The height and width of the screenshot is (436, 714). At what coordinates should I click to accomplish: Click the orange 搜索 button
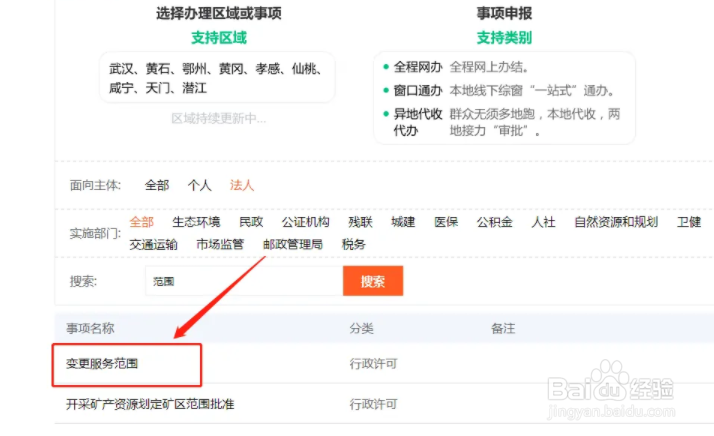point(373,281)
